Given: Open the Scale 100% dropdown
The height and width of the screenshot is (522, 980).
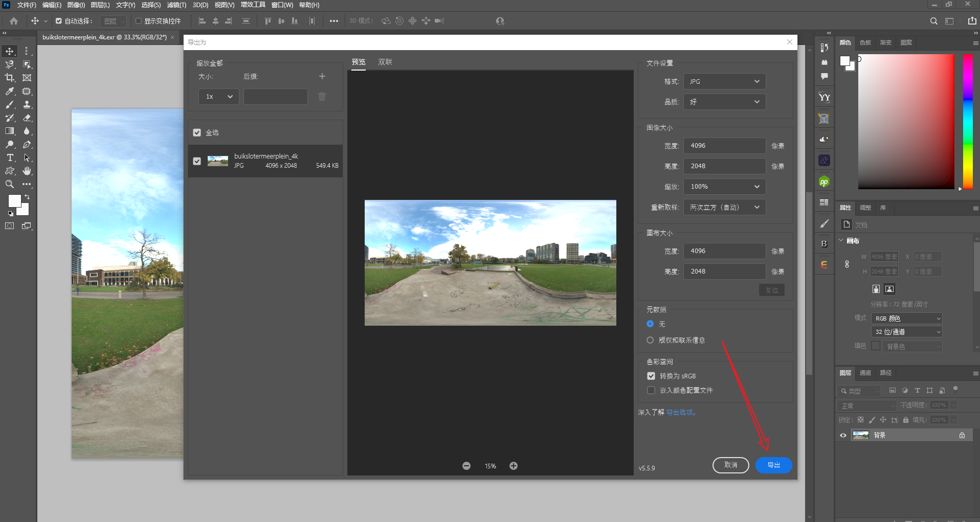Looking at the screenshot, I should click(725, 187).
